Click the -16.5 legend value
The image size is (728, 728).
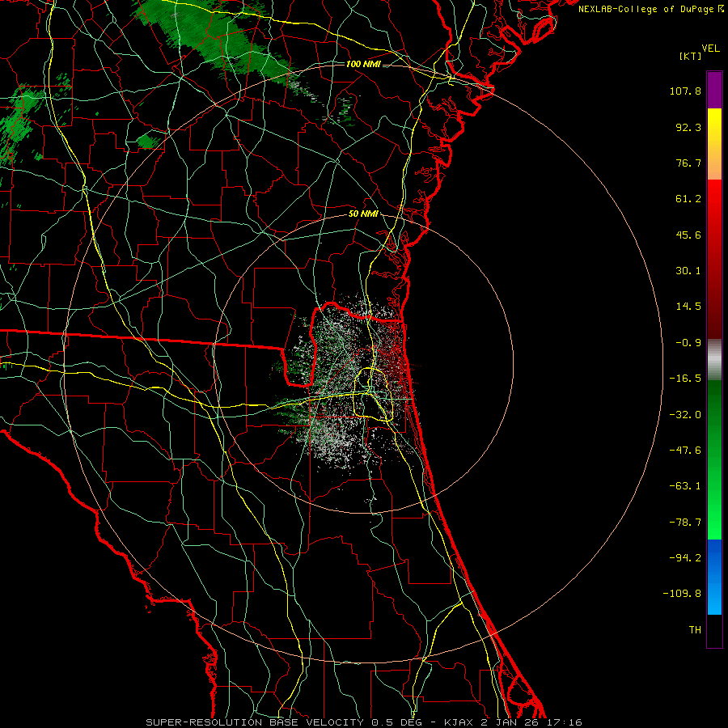tap(685, 379)
